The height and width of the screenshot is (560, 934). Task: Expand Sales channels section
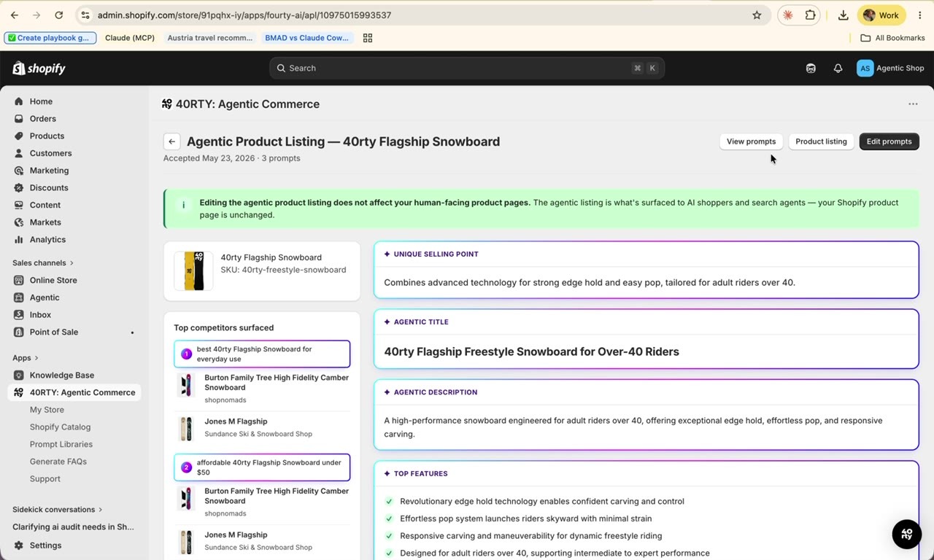point(43,262)
